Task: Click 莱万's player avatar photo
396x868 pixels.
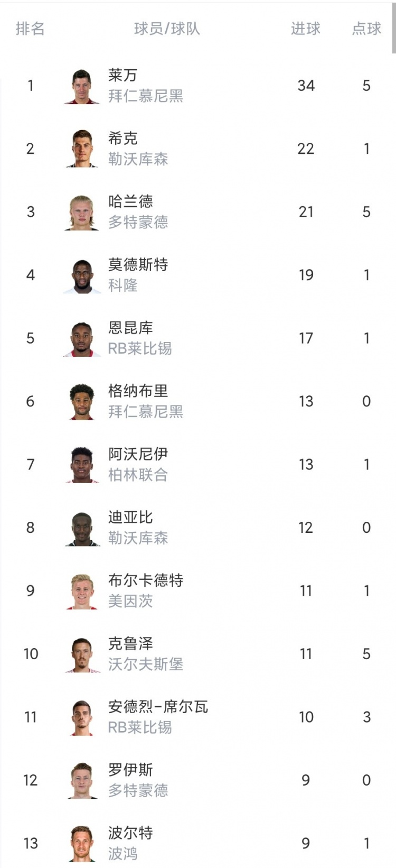Action: 82,86
